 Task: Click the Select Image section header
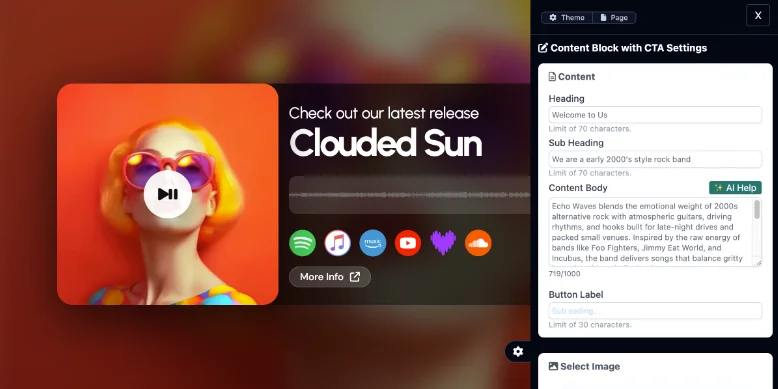[584, 366]
